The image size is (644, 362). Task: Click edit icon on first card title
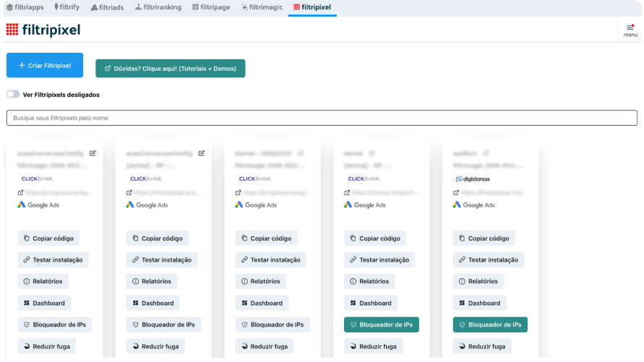point(93,153)
